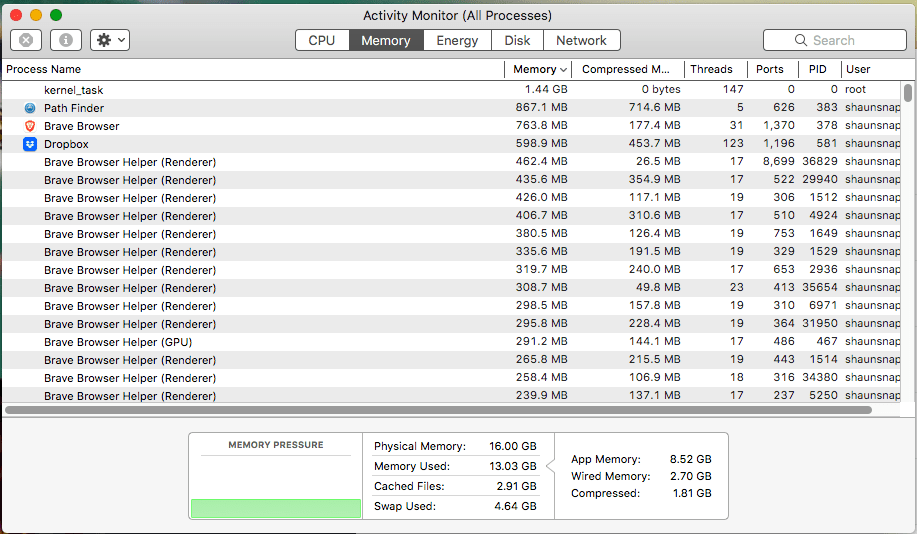Sort by Compressed Memory column header
This screenshot has height=534, width=917.
coord(628,69)
